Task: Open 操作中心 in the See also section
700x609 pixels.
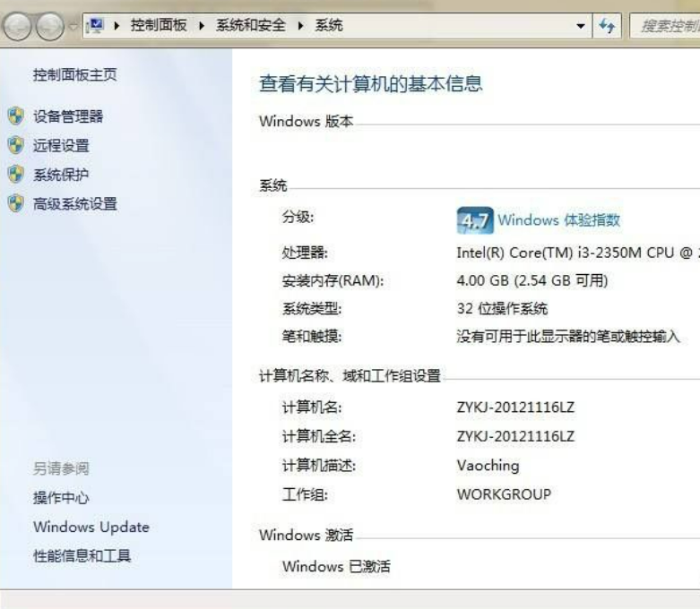Action: 61,498
